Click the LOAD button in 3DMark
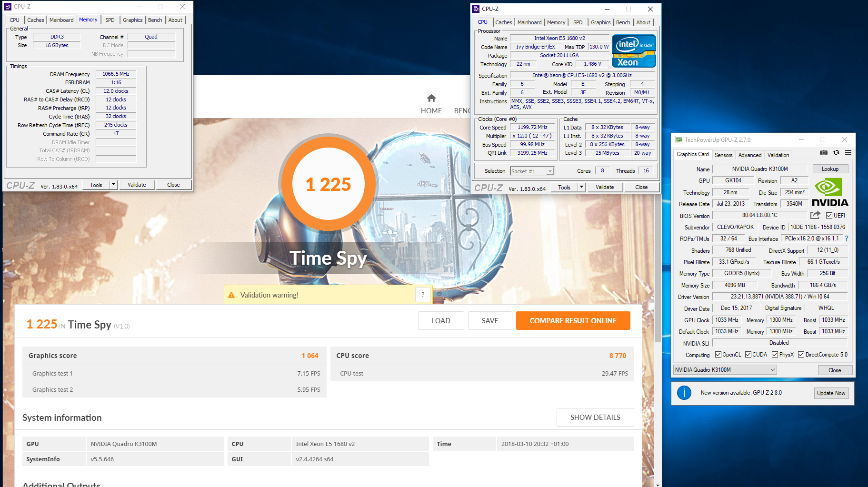This screenshot has width=868, height=487. (441, 321)
